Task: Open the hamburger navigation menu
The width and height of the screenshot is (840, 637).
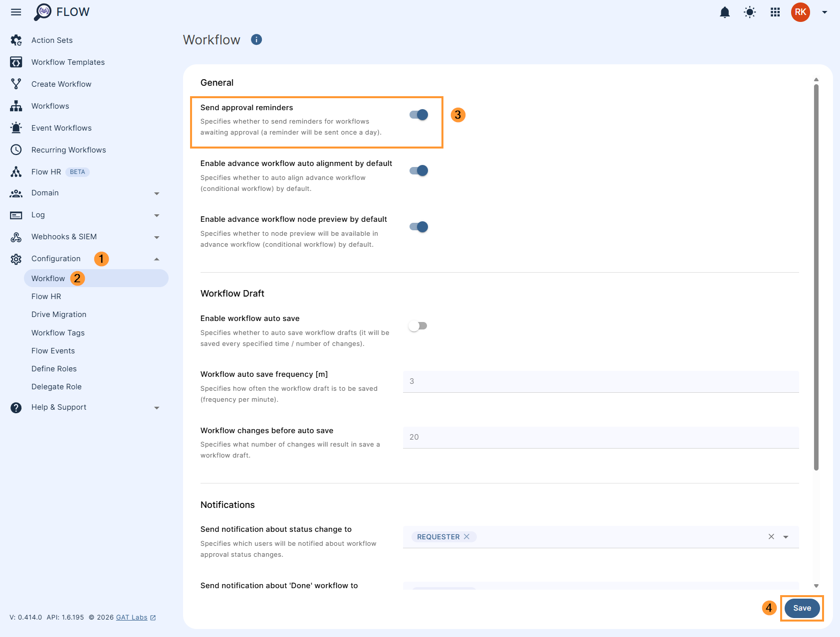Action: tap(15, 12)
